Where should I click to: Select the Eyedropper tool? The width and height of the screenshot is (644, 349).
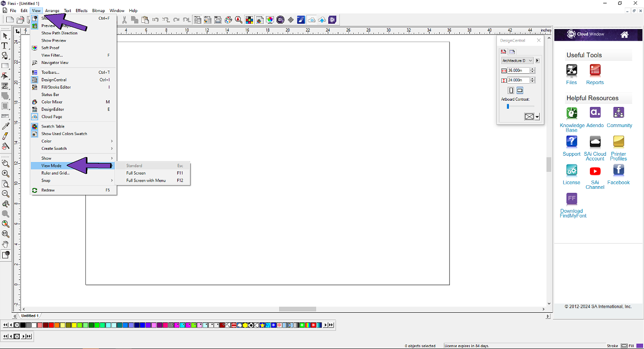coord(5,126)
